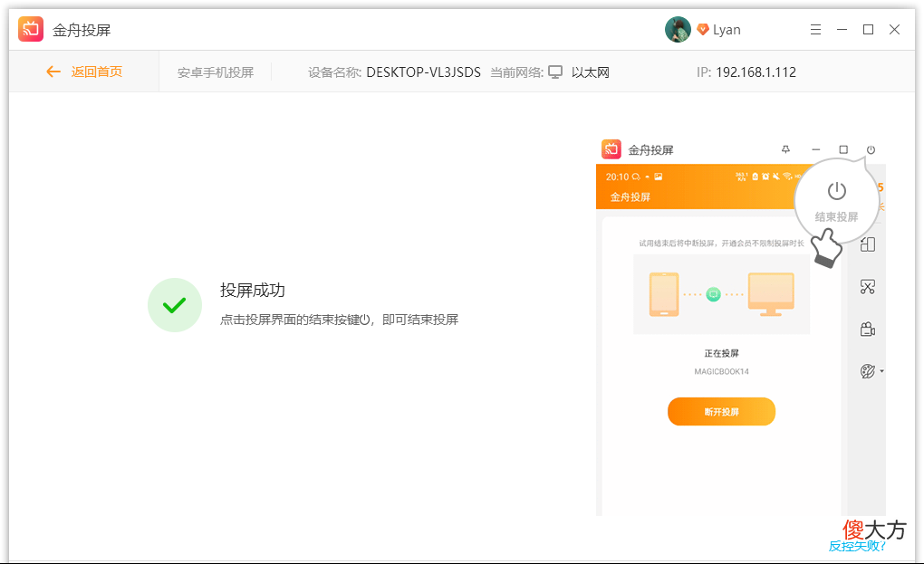Click the VIP diamond badge beside Lyan
Viewport: 924px width, 564px height.
tap(702, 30)
